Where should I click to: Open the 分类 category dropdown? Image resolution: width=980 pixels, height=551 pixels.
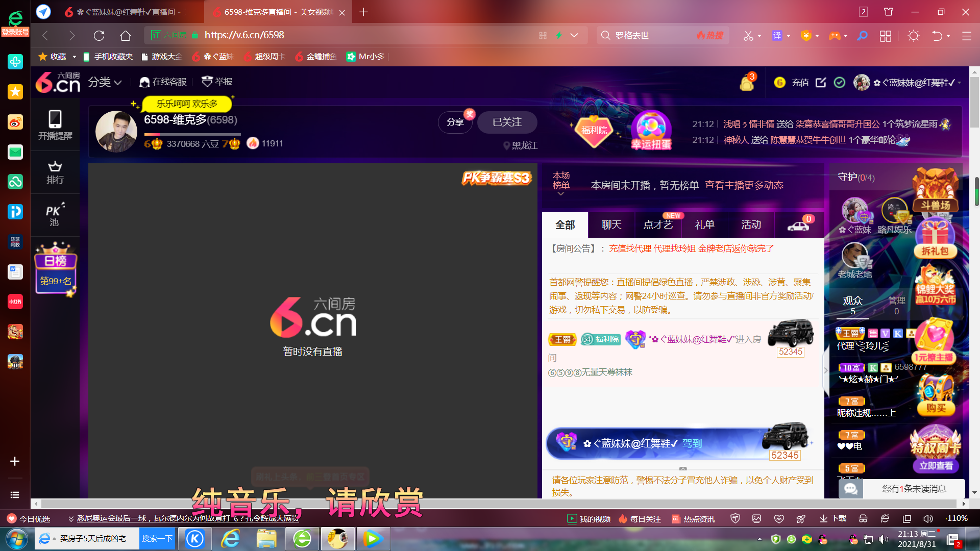105,82
